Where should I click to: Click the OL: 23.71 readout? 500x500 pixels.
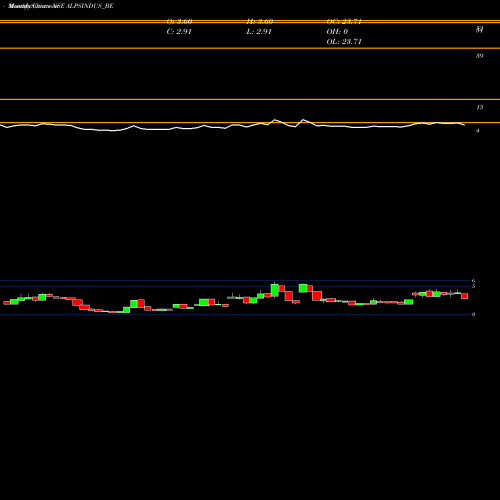[344, 42]
